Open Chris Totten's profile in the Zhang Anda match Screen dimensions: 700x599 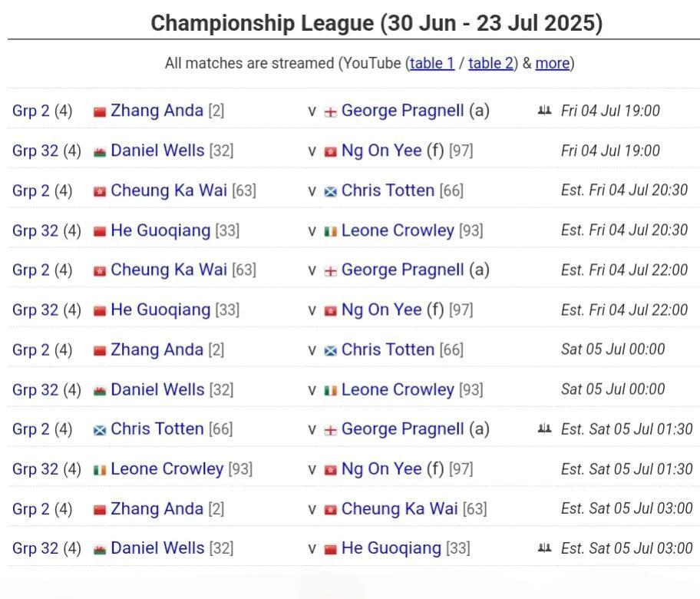pos(388,349)
